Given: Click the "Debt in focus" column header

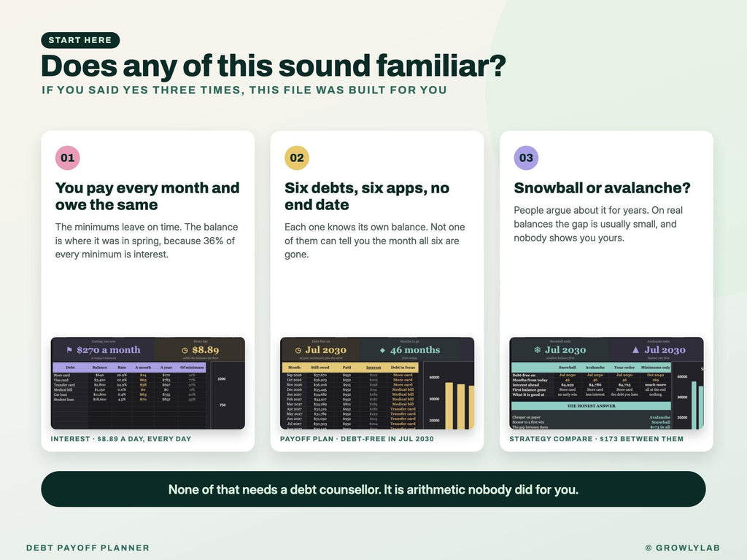Looking at the screenshot, I should pos(403,367).
